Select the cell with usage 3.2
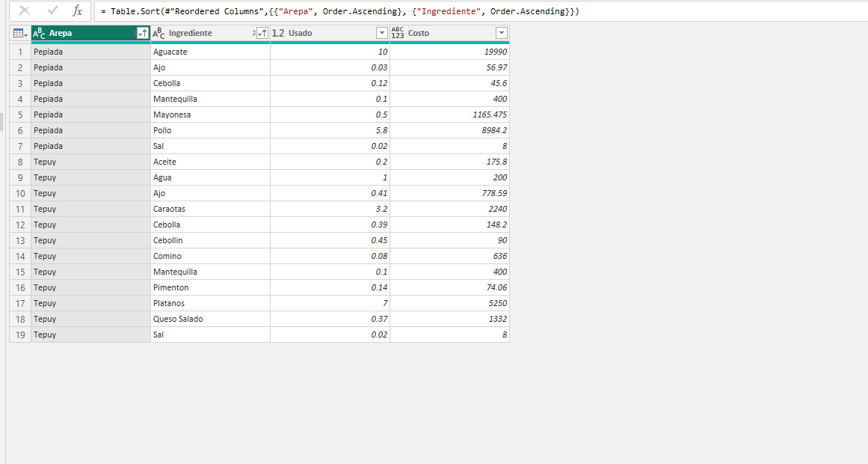 (330, 209)
